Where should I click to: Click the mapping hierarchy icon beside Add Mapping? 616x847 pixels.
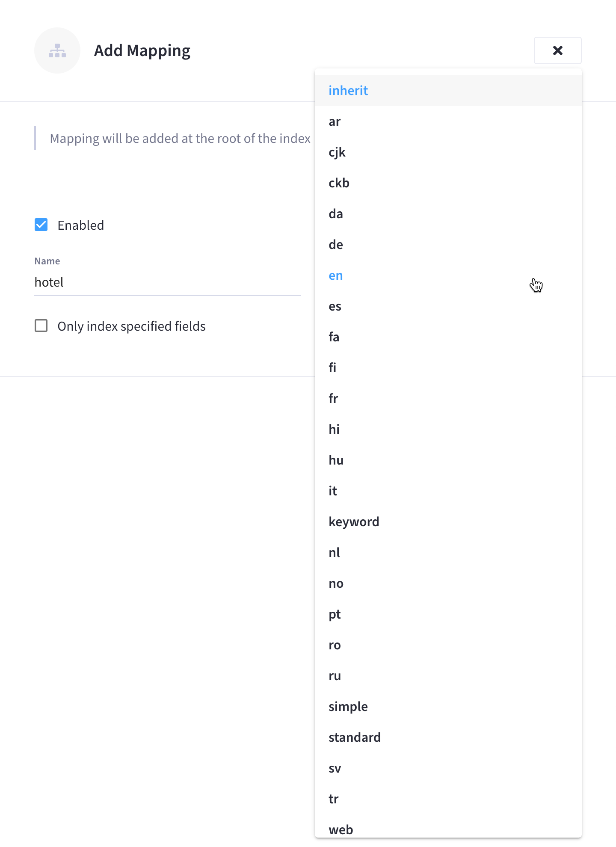(x=57, y=50)
